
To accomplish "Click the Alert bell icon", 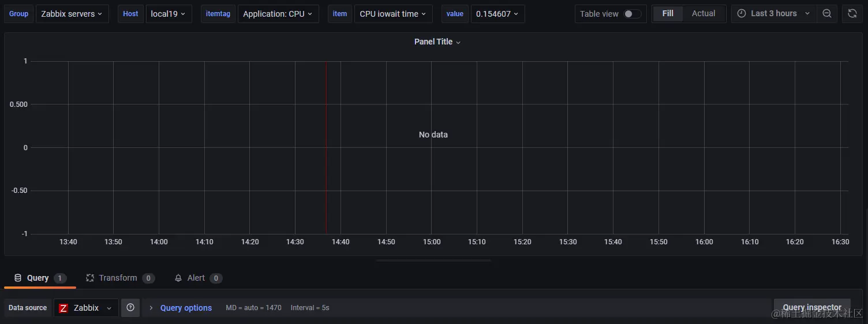I will click(178, 278).
